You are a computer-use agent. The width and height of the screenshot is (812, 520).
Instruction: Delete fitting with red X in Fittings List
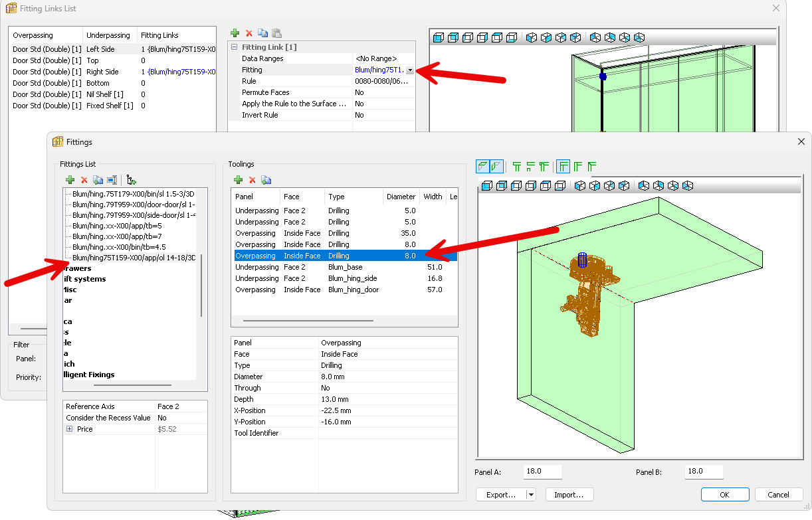(84, 180)
